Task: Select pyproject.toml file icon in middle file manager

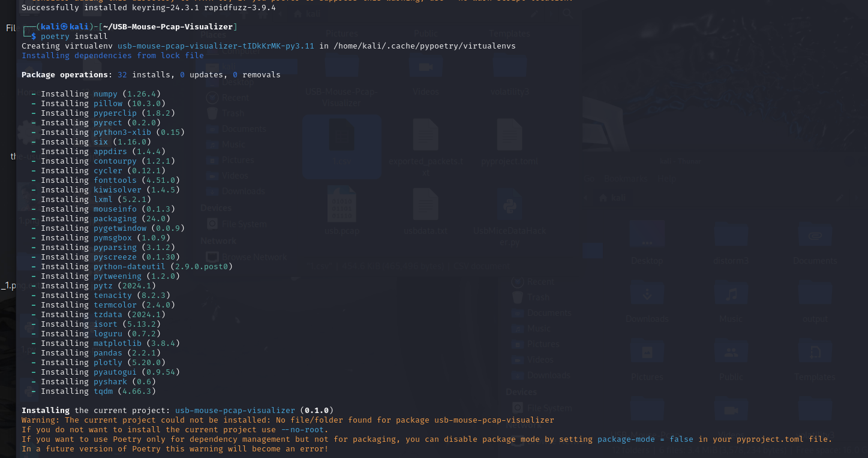Action: (x=509, y=135)
